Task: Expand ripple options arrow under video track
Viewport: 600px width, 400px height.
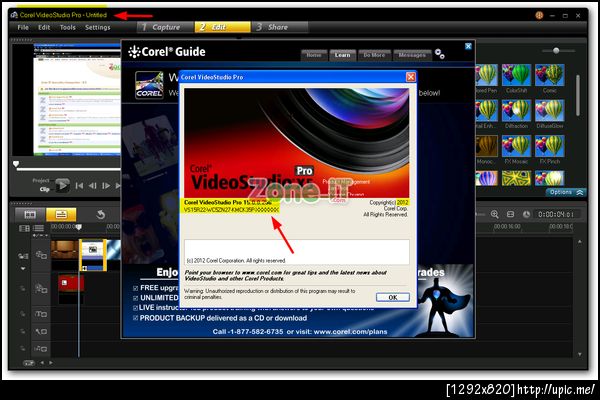Action: [23, 269]
